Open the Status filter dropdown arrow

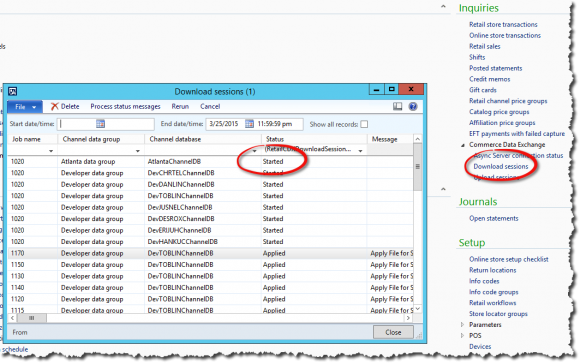(x=360, y=151)
